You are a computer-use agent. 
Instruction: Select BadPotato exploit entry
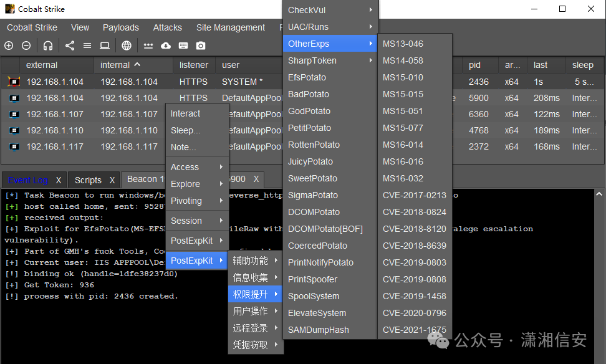click(x=330, y=94)
